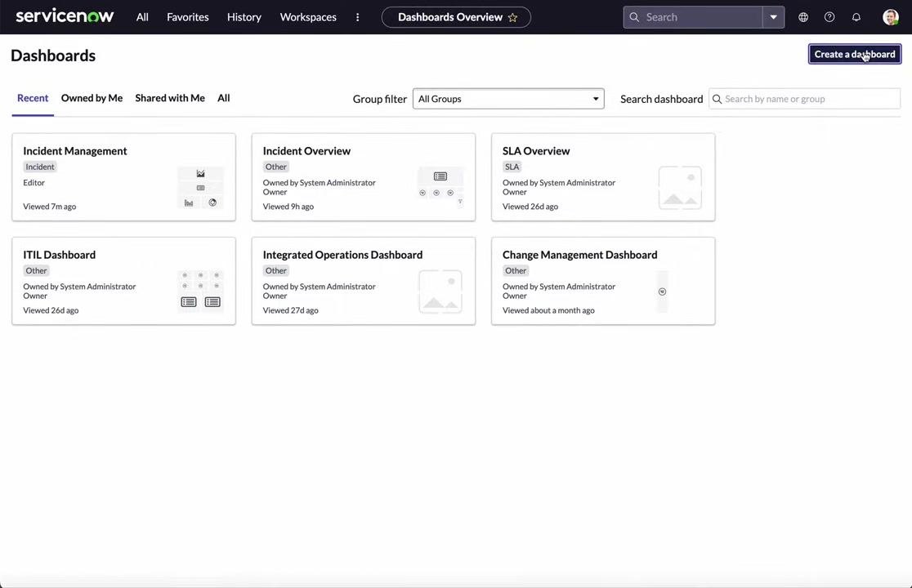Click Integrated Operations Dashboard placeholder image
Viewport: 912px width, 588px height.
(440, 292)
